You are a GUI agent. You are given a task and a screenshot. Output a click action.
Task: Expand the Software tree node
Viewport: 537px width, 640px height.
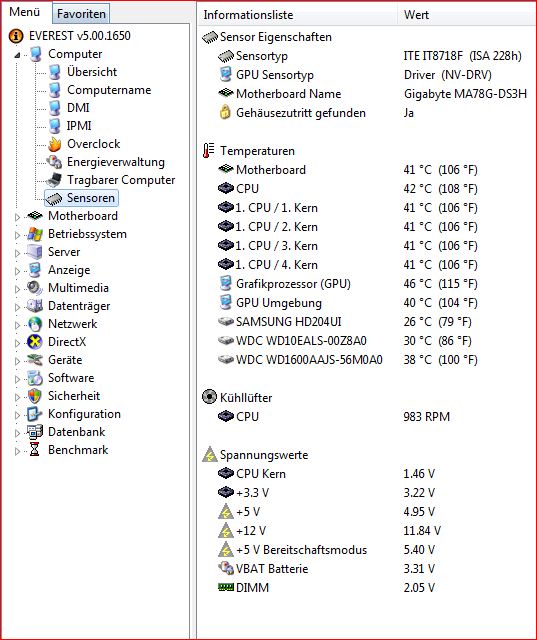click(x=17, y=378)
